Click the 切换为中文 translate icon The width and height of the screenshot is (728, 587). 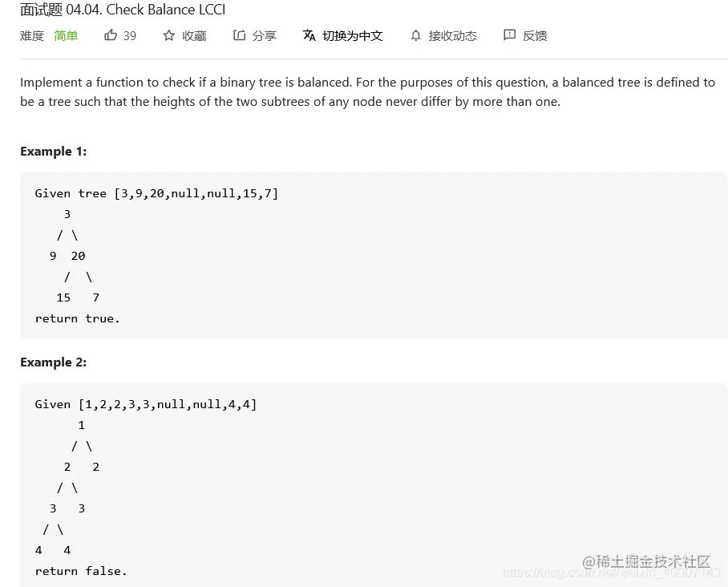coord(308,35)
